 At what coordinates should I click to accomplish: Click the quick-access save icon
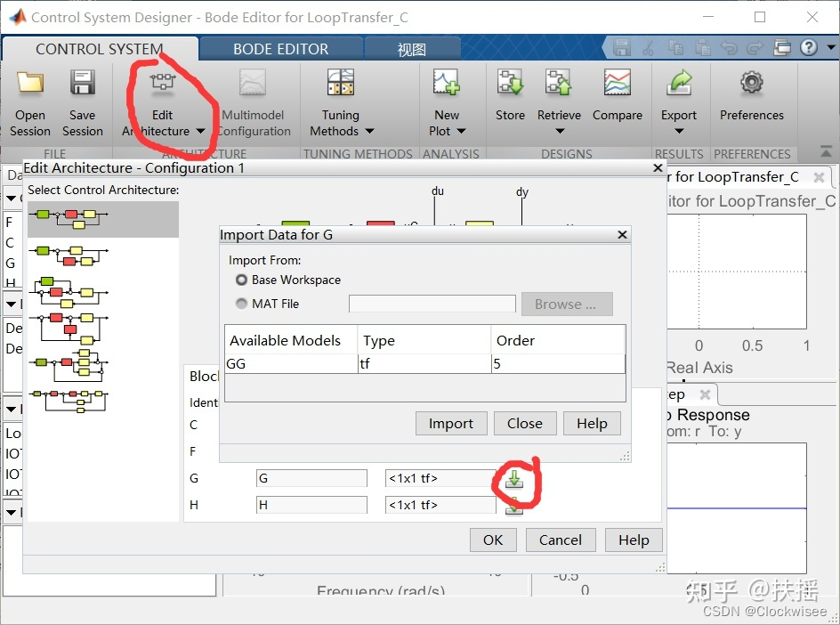coord(621,48)
